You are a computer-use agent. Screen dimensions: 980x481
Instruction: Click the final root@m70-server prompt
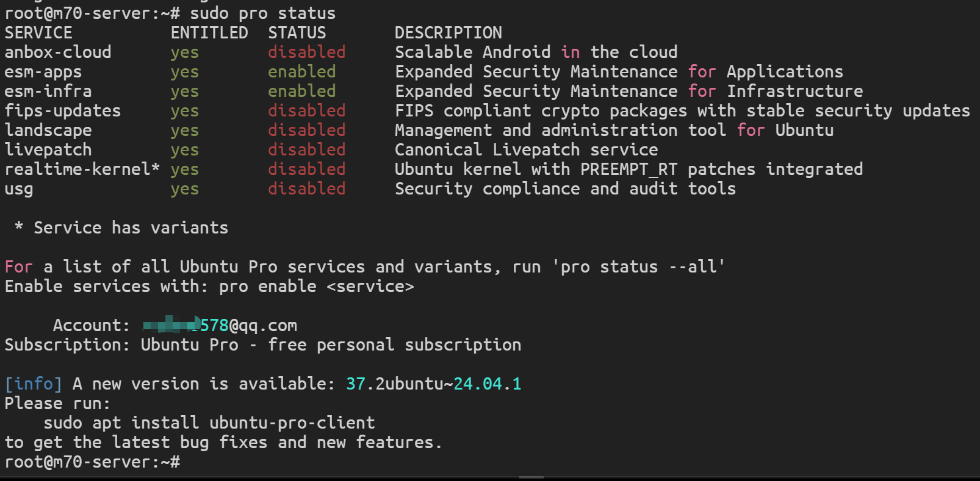point(92,462)
